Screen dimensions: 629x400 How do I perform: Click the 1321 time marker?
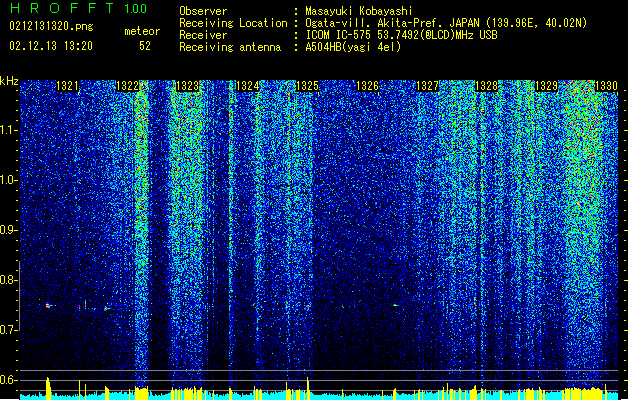tap(67, 86)
